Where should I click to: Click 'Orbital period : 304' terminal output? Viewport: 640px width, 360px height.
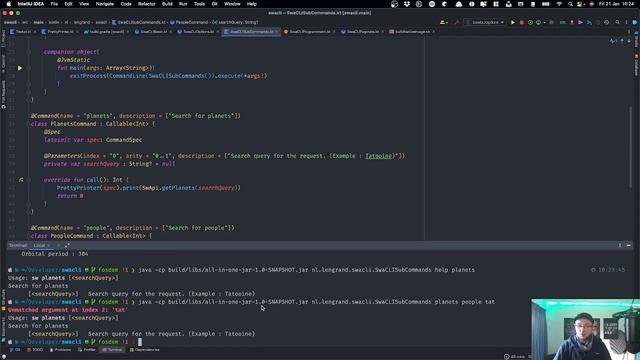pos(55,254)
